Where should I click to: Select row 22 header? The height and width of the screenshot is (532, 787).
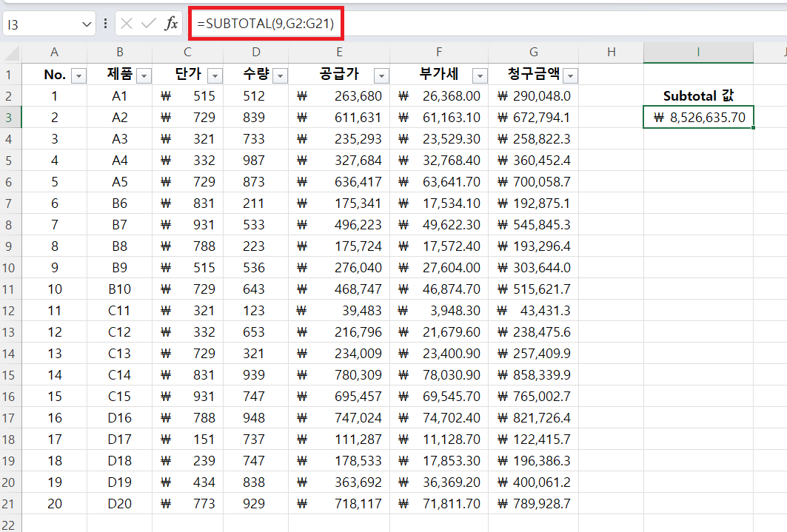pyautogui.click(x=9, y=523)
